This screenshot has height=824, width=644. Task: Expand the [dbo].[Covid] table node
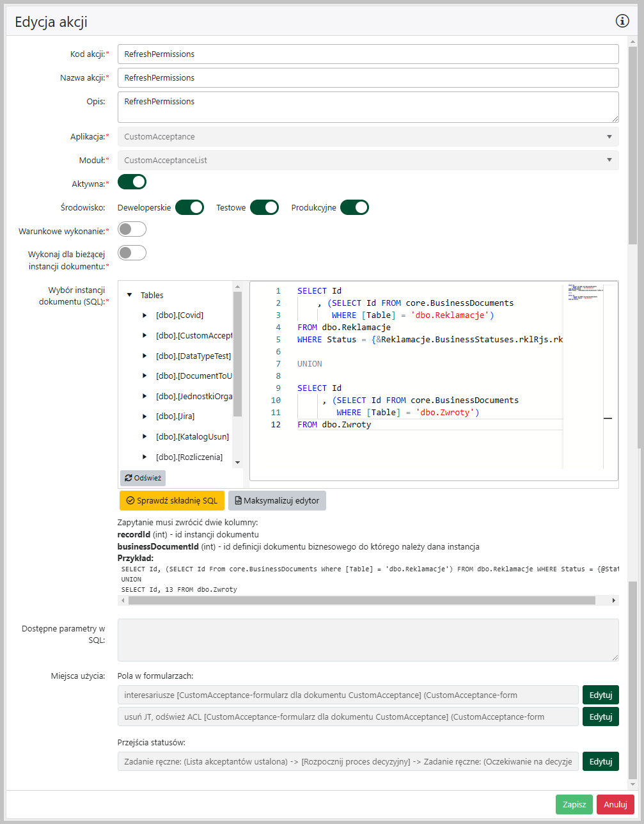(x=145, y=315)
